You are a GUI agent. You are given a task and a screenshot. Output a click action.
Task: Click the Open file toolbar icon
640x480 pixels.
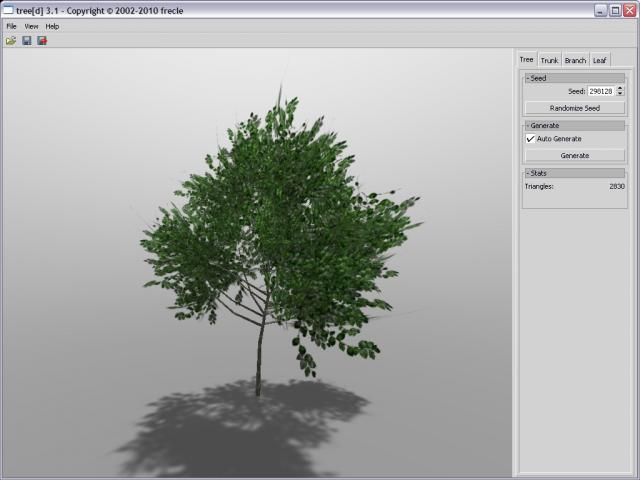pos(11,41)
